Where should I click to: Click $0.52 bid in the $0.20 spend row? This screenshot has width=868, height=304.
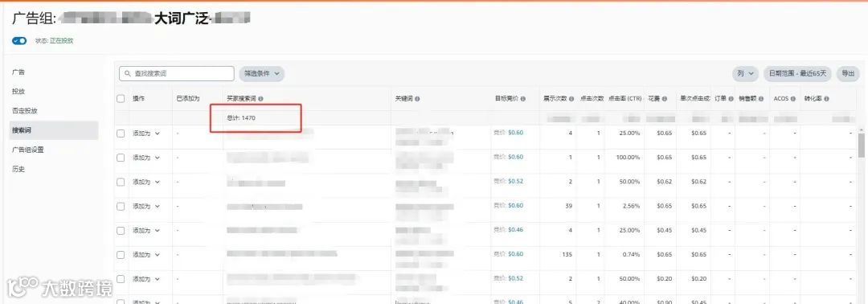(515, 278)
